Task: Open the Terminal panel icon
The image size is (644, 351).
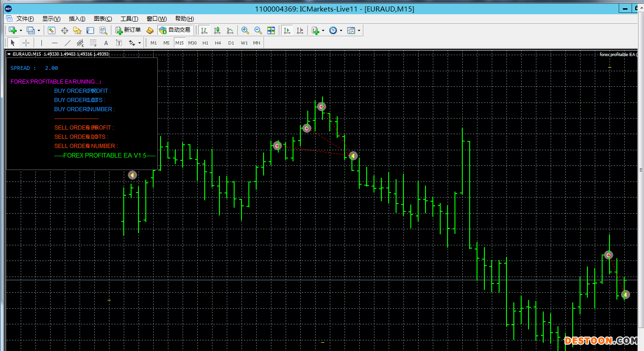Action: click(90, 30)
